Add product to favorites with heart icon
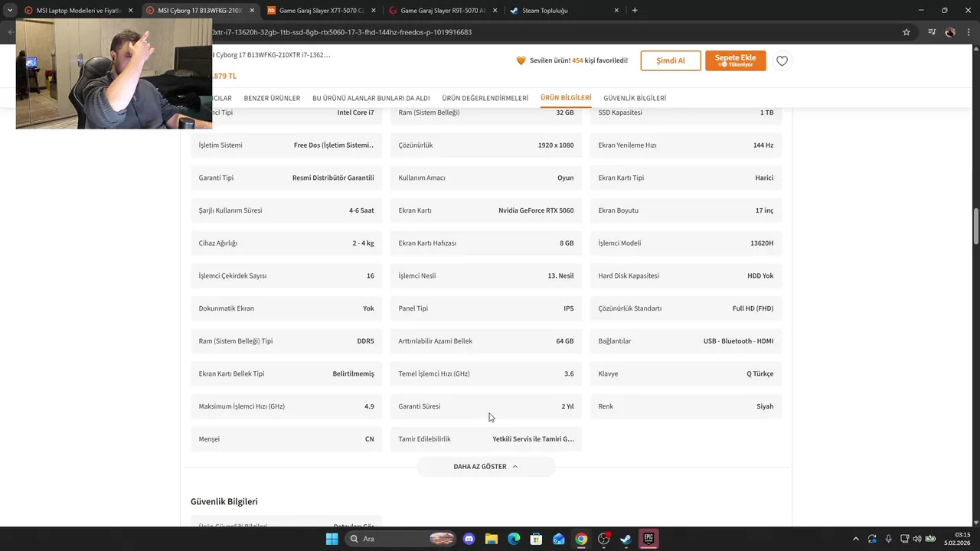 point(782,60)
